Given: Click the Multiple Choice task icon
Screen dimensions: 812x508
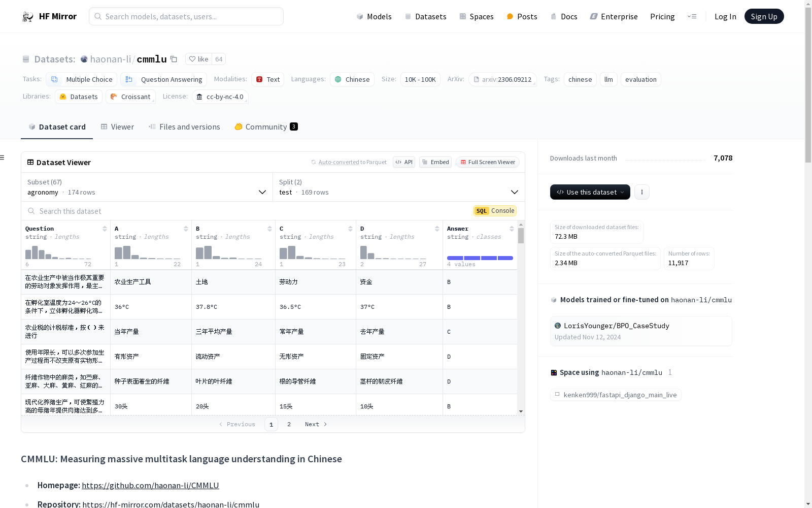Looking at the screenshot, I should (x=54, y=79).
